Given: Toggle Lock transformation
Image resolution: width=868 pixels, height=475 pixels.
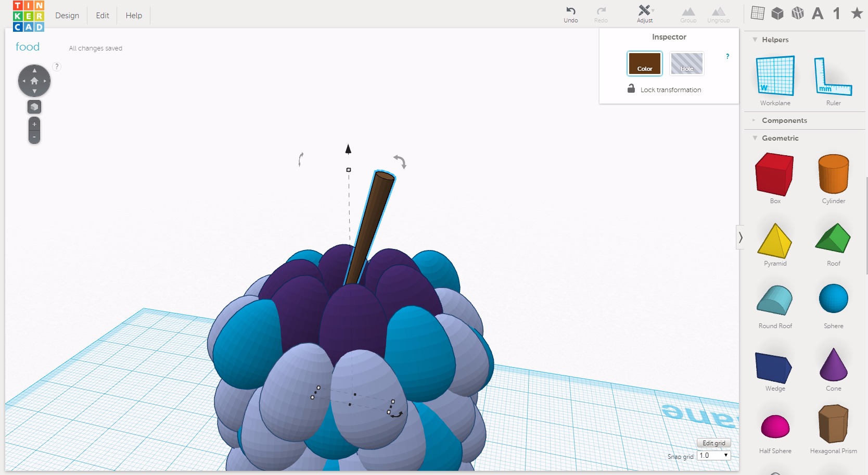Looking at the screenshot, I should click(664, 89).
